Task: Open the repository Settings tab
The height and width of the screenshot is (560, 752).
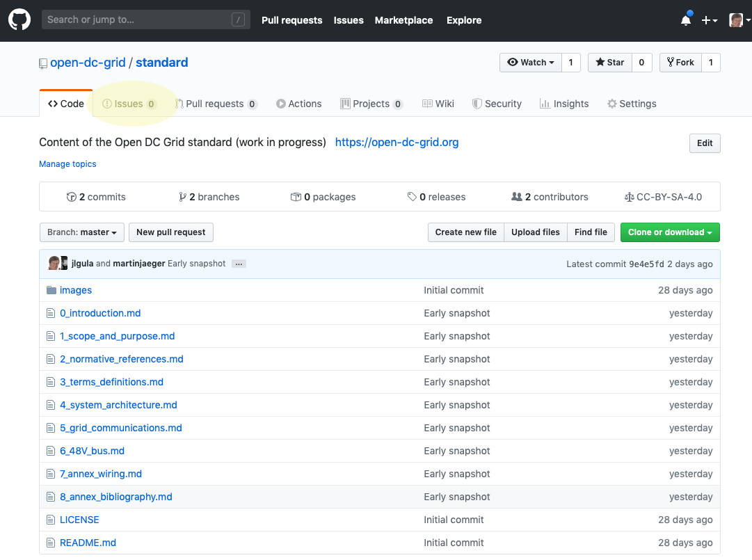Action: click(x=632, y=104)
